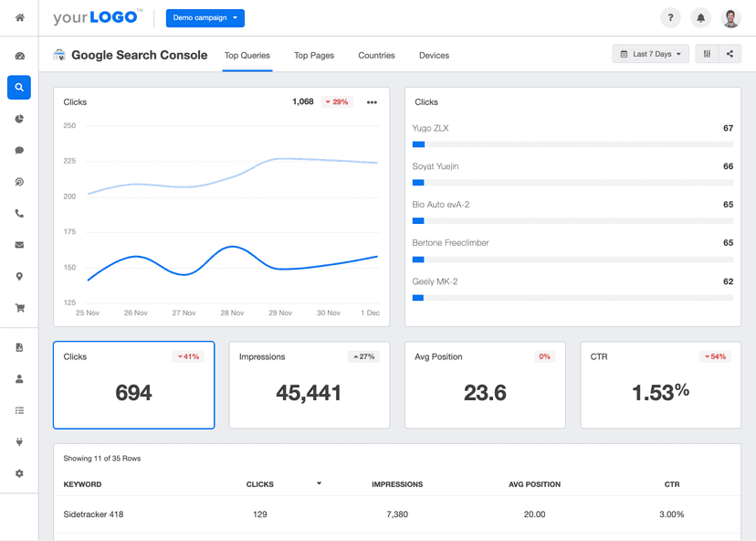Toggle the Impressions metric card
Image resolution: width=756 pixels, height=541 pixels.
[x=309, y=385]
